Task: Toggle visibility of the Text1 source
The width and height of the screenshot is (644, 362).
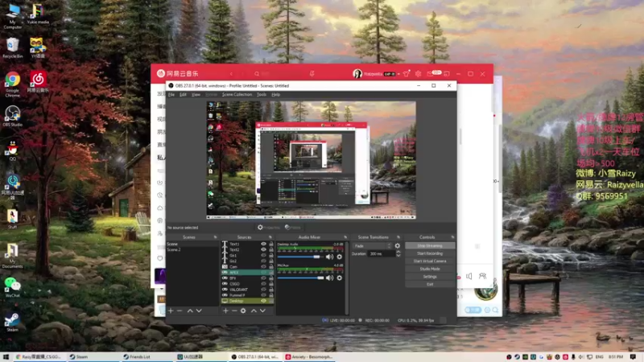Action: coord(264,244)
